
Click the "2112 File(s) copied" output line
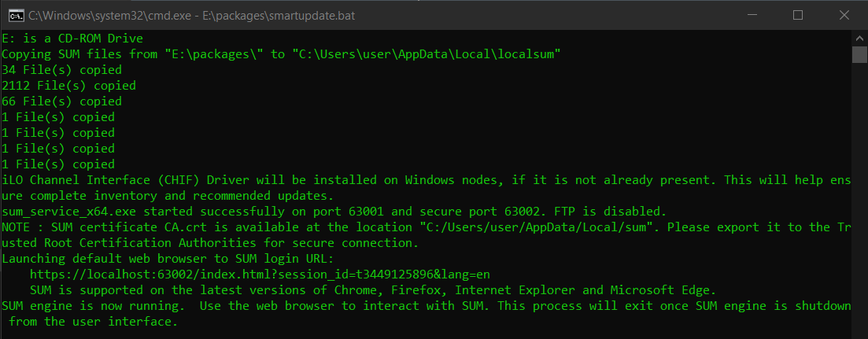point(68,86)
